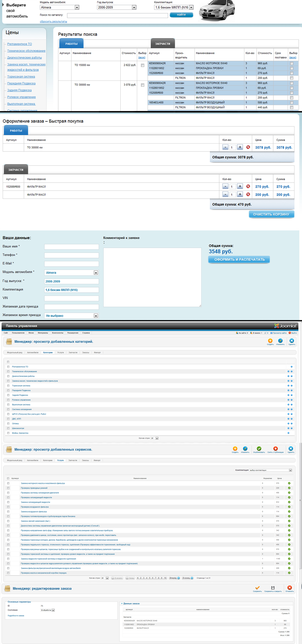The height and width of the screenshot is (644, 302).
Task: Open Заказы tab in categories manager
Action: coord(86,352)
